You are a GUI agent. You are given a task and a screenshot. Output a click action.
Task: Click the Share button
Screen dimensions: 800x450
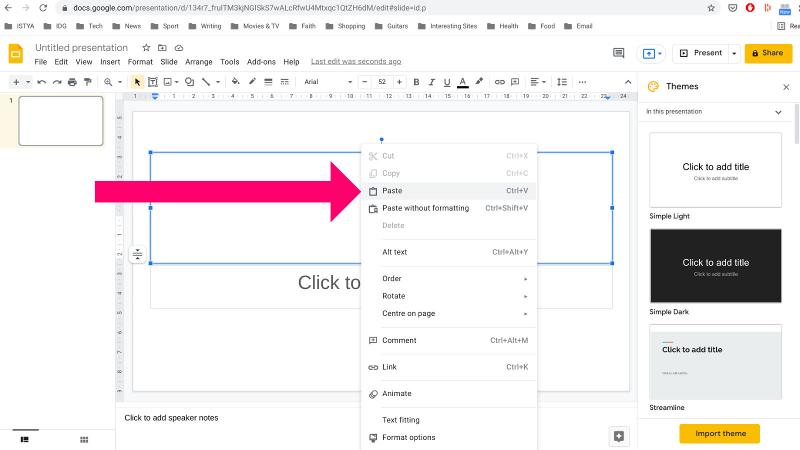pyautogui.click(x=768, y=53)
